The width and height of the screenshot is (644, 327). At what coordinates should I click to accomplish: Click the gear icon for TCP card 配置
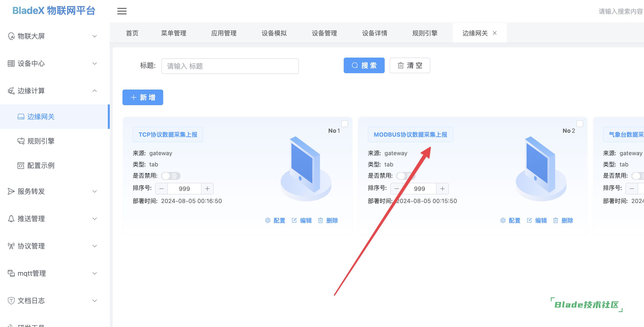(268, 220)
